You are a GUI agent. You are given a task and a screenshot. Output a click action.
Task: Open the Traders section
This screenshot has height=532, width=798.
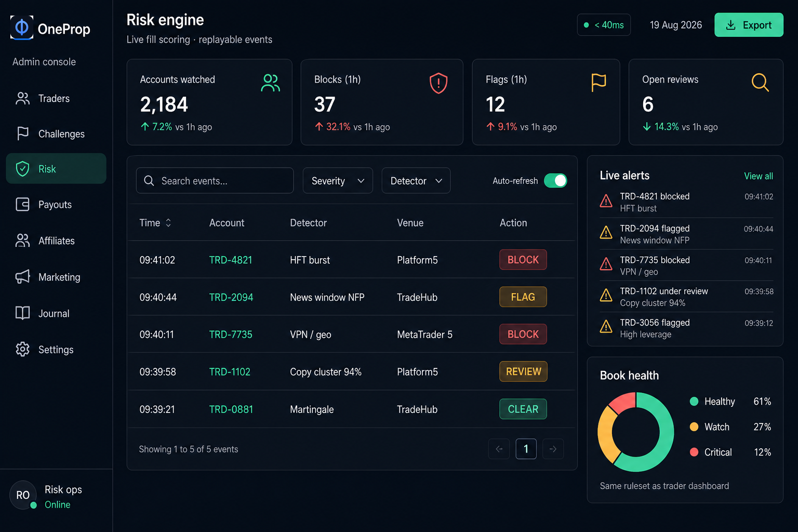56,98
